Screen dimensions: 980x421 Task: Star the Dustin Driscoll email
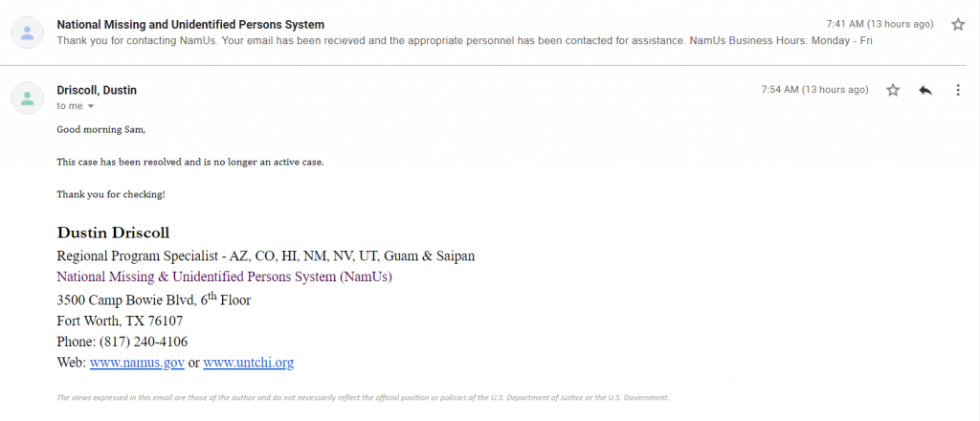893,90
